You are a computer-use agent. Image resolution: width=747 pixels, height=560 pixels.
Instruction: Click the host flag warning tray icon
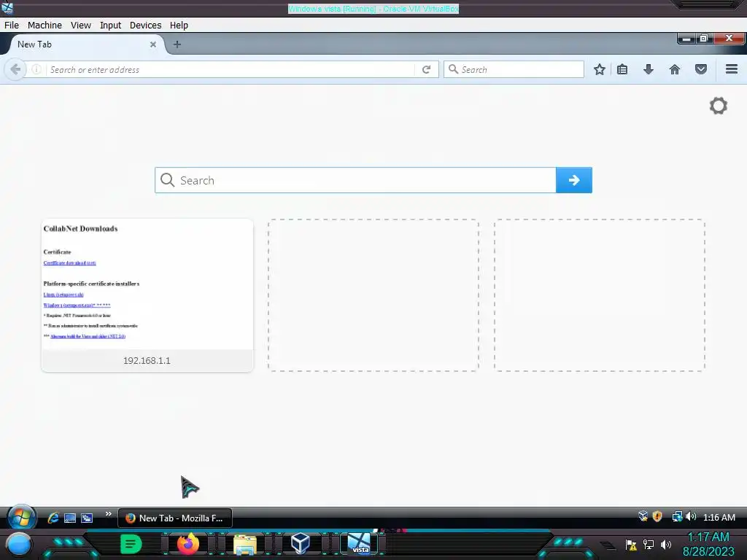631,545
